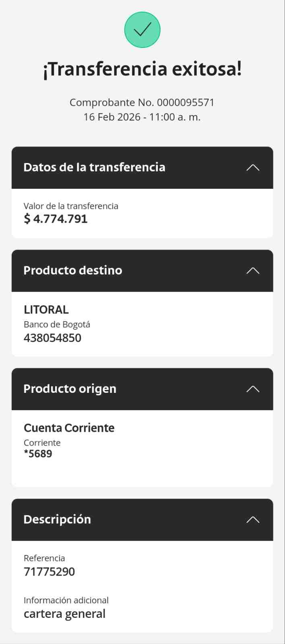This screenshot has width=285, height=644.
Task: Select the Descripción header title
Action: coord(57,520)
